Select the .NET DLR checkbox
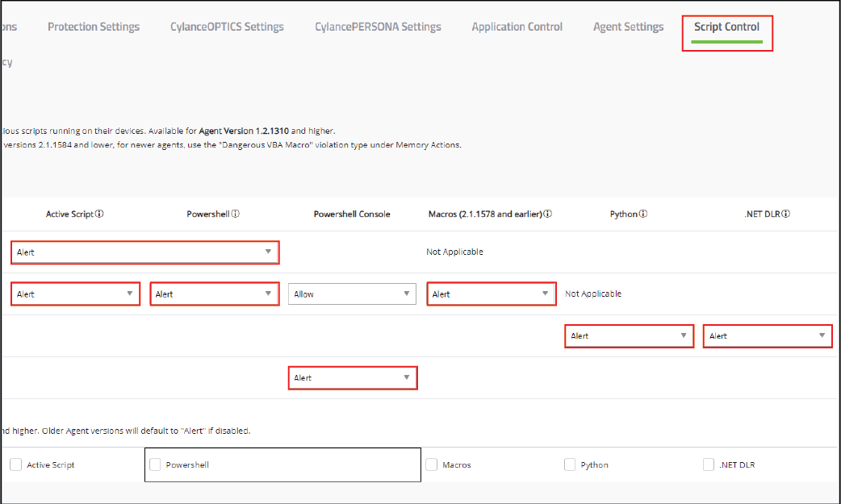 (x=709, y=464)
